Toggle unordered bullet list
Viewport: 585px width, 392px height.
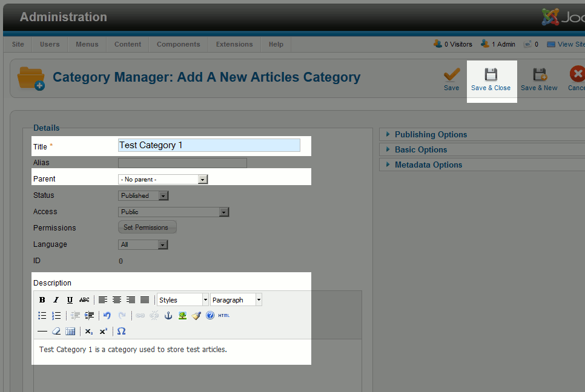click(x=42, y=316)
